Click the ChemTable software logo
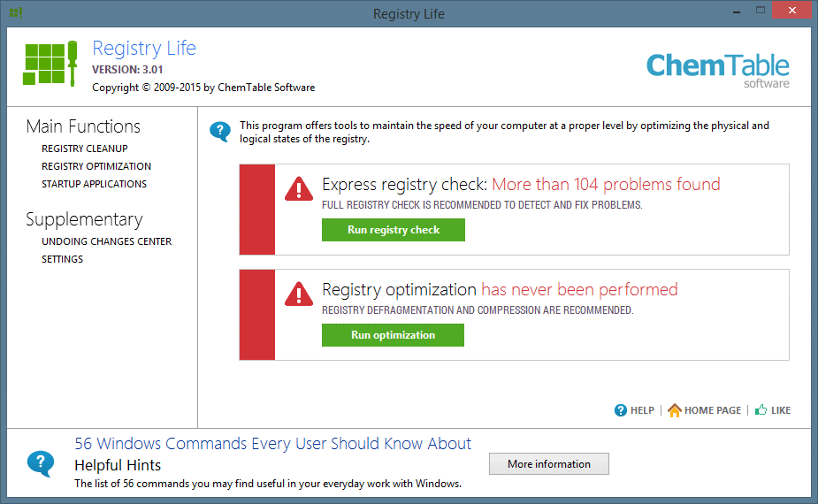818x504 pixels. click(x=718, y=71)
